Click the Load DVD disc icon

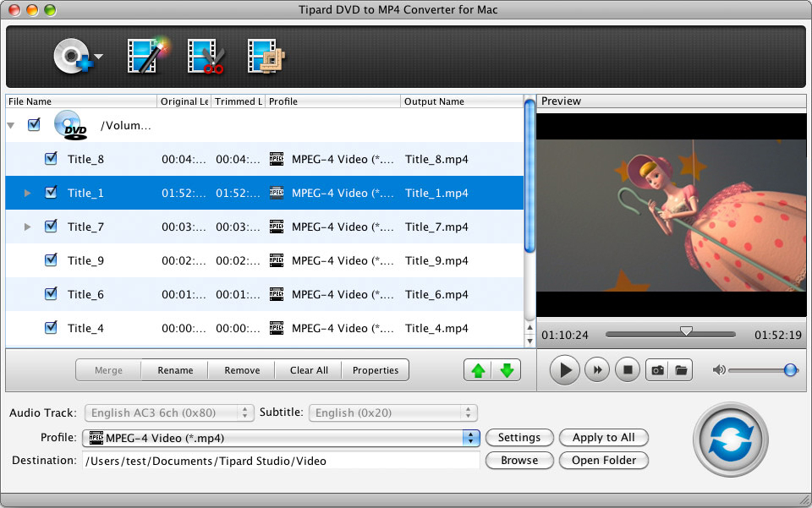(x=74, y=56)
